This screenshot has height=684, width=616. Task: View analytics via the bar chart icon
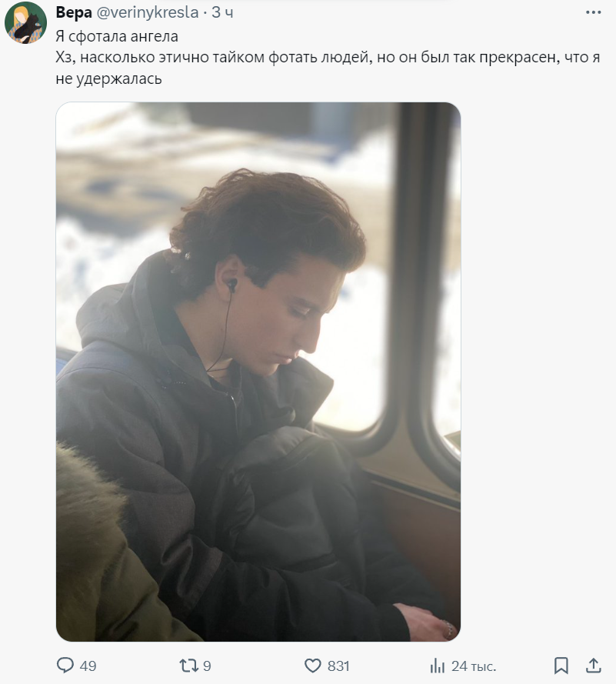(x=438, y=666)
